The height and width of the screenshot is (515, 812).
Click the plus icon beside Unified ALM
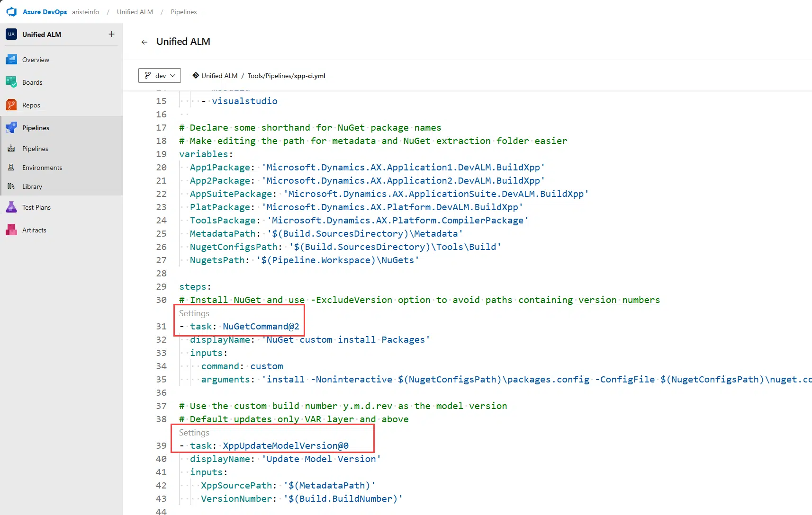111,34
